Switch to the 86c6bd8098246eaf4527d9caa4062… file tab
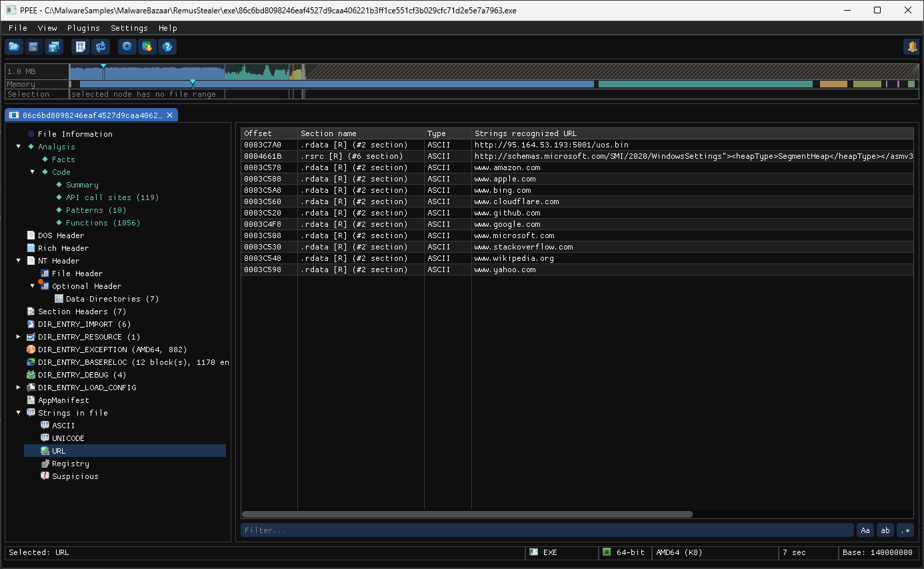 91,115
